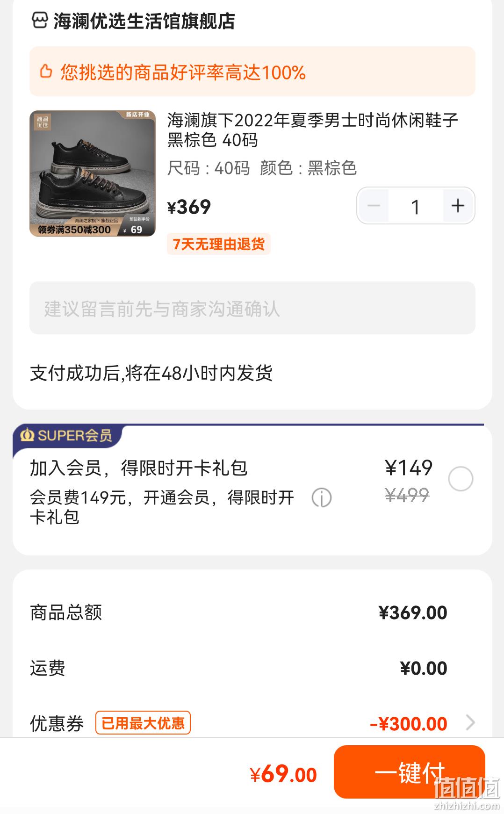The width and height of the screenshot is (504, 814).
Task: Tap the SUPER会员 crown badge
Action: [x=66, y=435]
